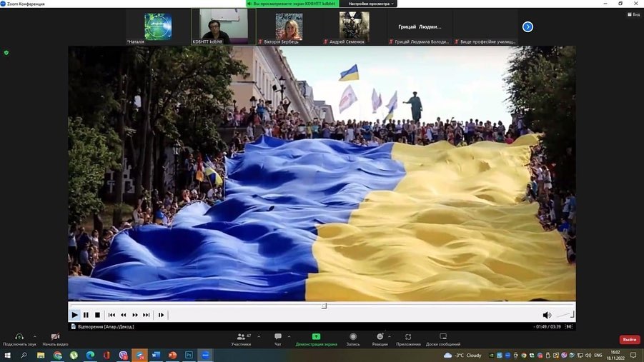The image size is (644, 362).
Task: Open the Приложения apps panel
Action: [x=408, y=339]
